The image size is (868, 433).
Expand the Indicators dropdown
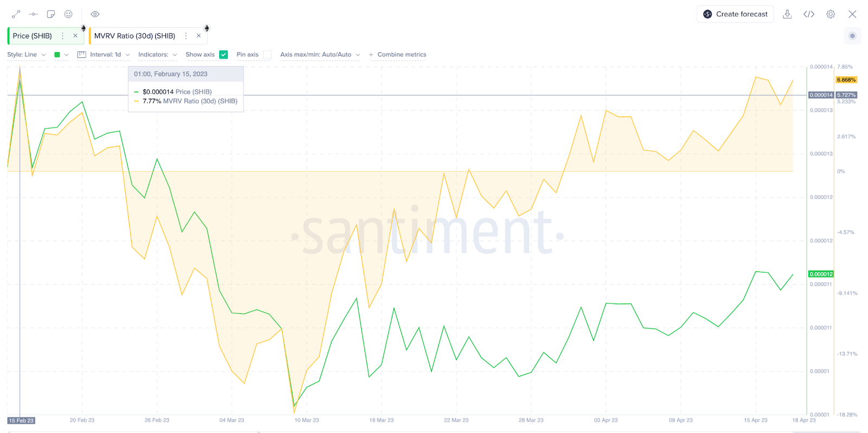[x=158, y=55]
